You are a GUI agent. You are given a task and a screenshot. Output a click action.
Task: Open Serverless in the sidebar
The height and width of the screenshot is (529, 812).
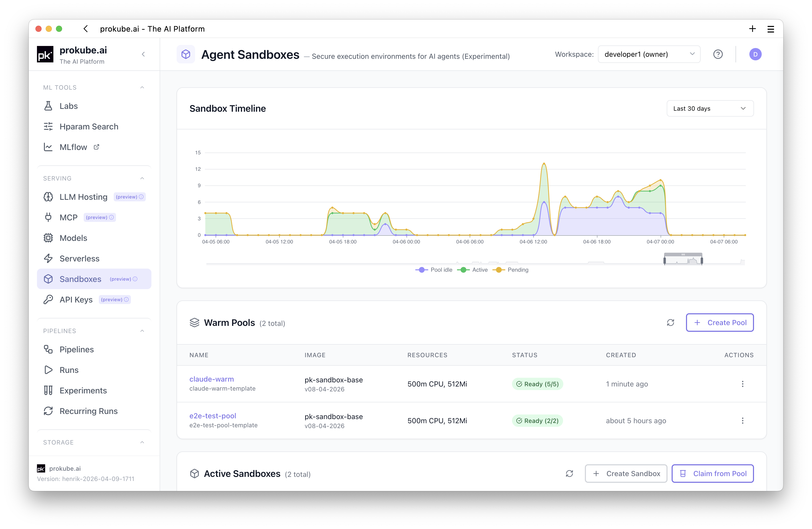pos(94,258)
